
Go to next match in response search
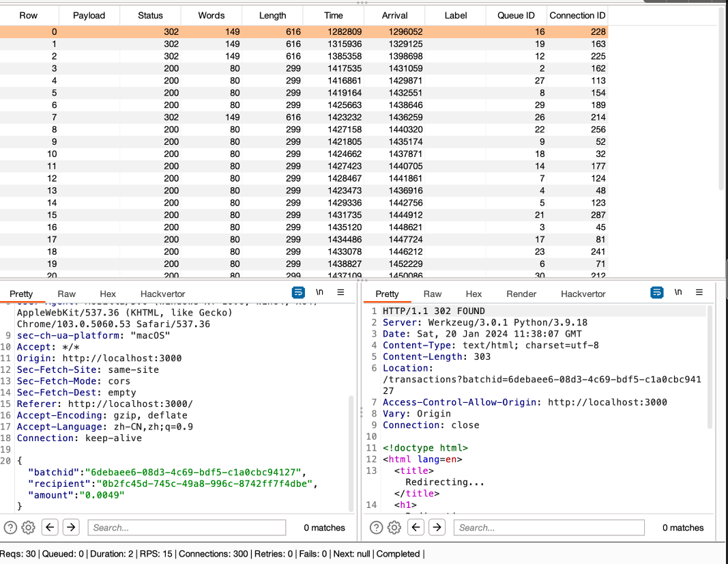pyautogui.click(x=437, y=527)
